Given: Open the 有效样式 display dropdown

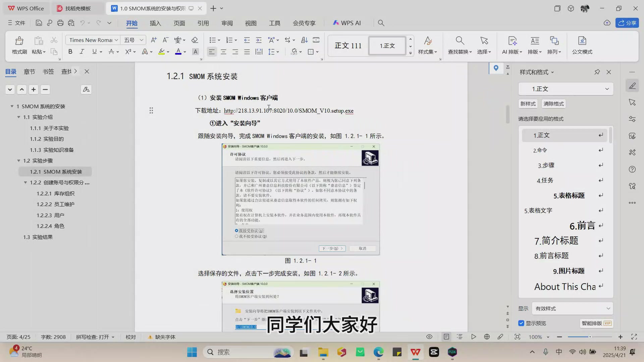Looking at the screenshot, I should coord(573,308).
